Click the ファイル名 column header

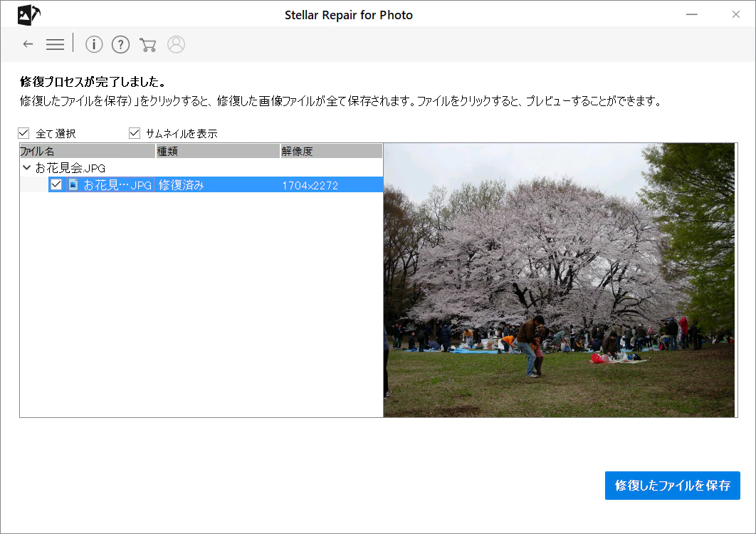click(88, 151)
